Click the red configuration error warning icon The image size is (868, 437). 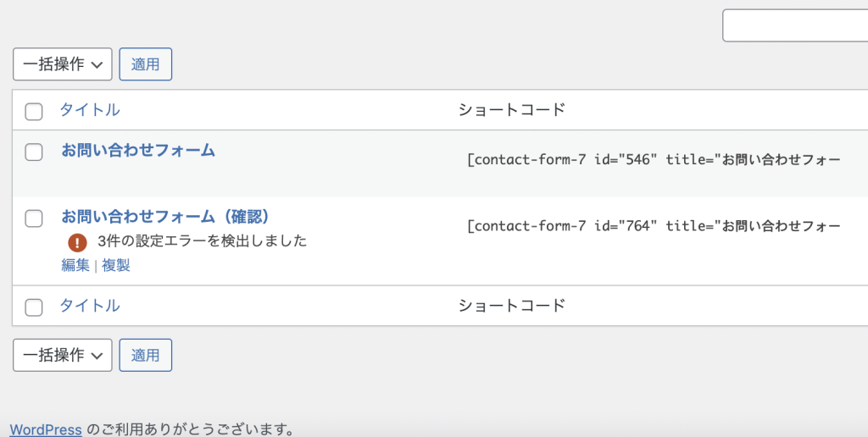click(x=77, y=241)
